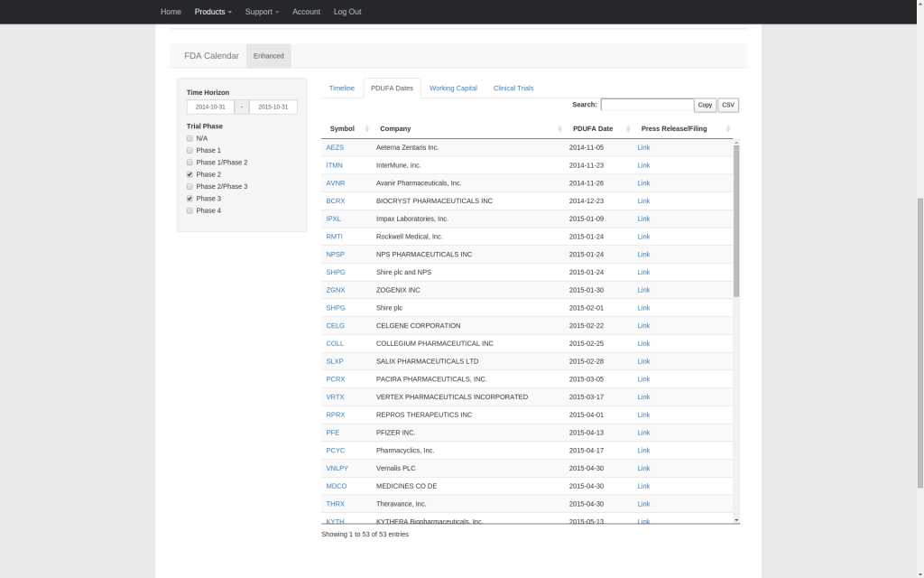Viewport: 924px width, 578px height.
Task: Sort by PDUFA Date sort icon
Action: (x=628, y=128)
